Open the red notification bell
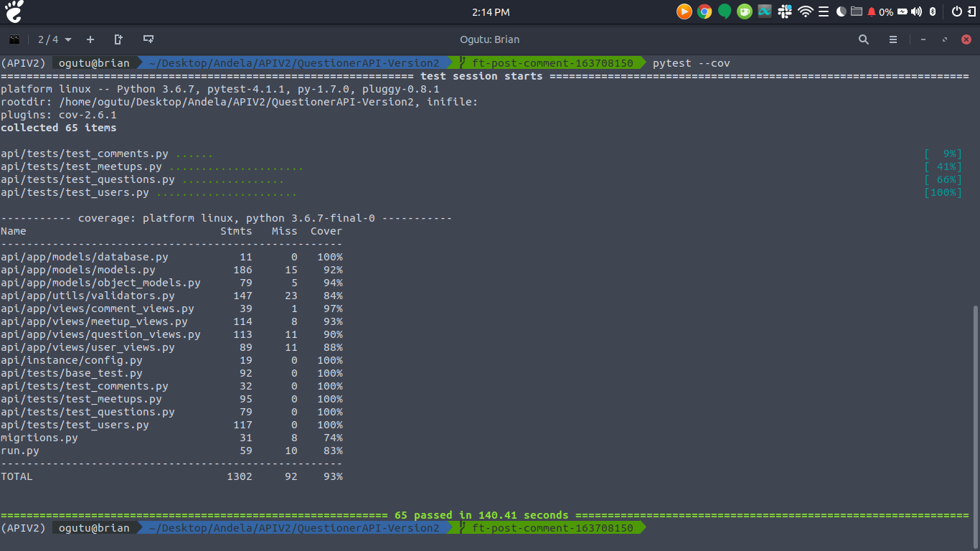The height and width of the screenshot is (551, 980). (872, 11)
